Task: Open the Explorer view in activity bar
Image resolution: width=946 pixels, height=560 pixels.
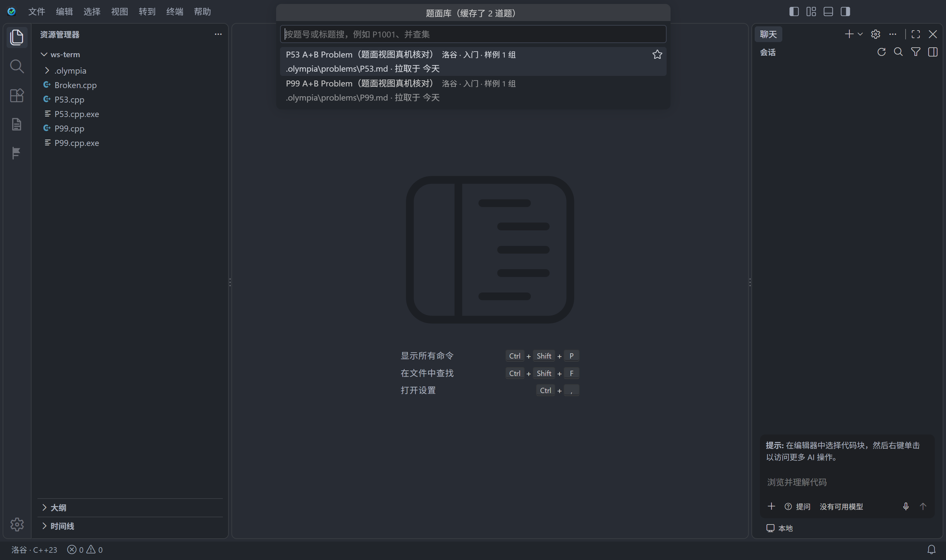Action: pyautogui.click(x=17, y=37)
